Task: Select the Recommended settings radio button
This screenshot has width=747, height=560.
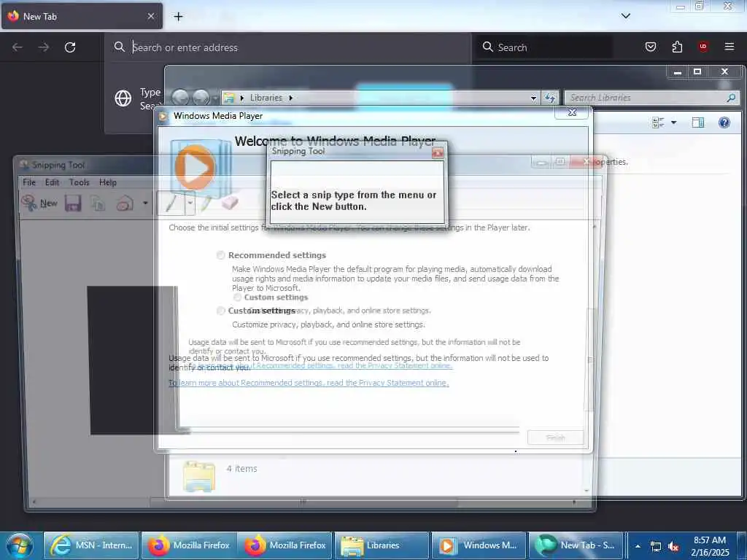Action: (220, 255)
